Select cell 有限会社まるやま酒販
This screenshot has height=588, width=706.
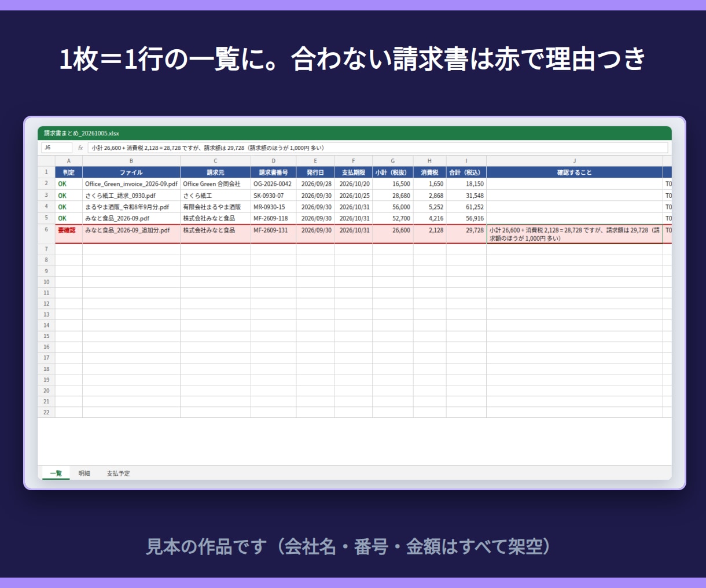pyautogui.click(x=215, y=207)
